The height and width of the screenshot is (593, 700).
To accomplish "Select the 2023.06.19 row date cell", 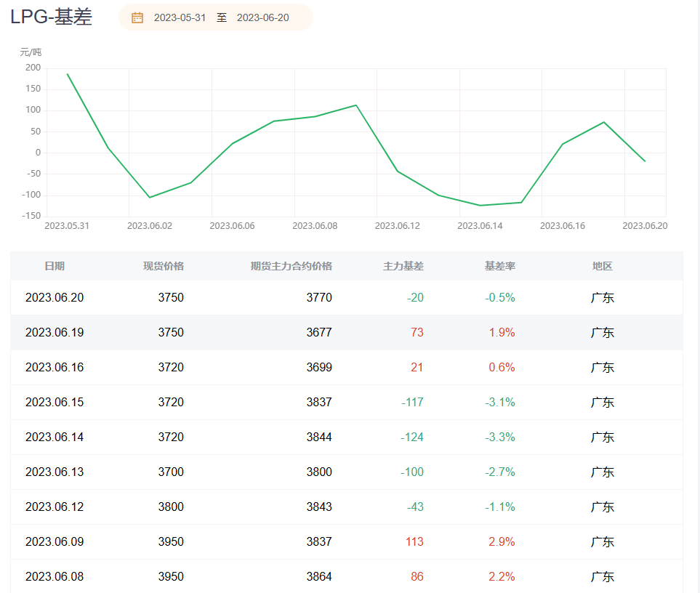I will pos(55,332).
